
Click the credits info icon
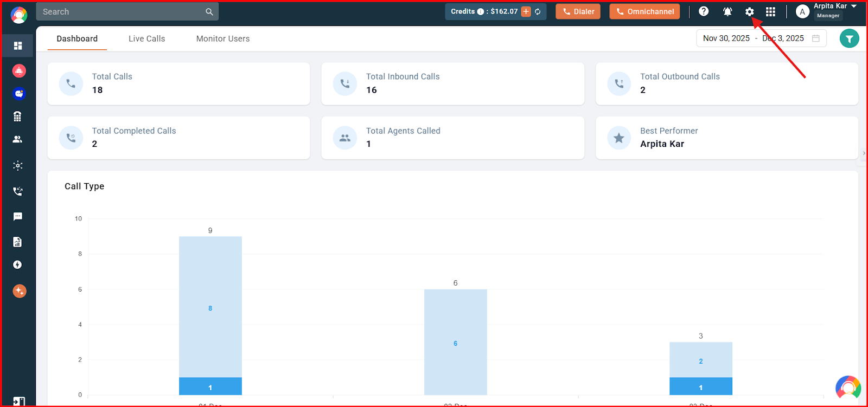(480, 11)
